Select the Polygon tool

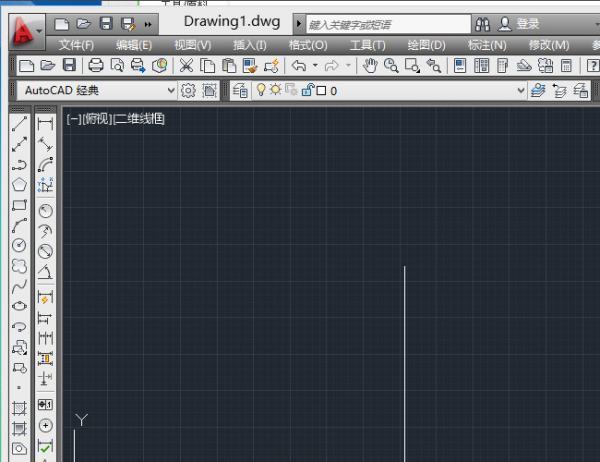(20, 185)
